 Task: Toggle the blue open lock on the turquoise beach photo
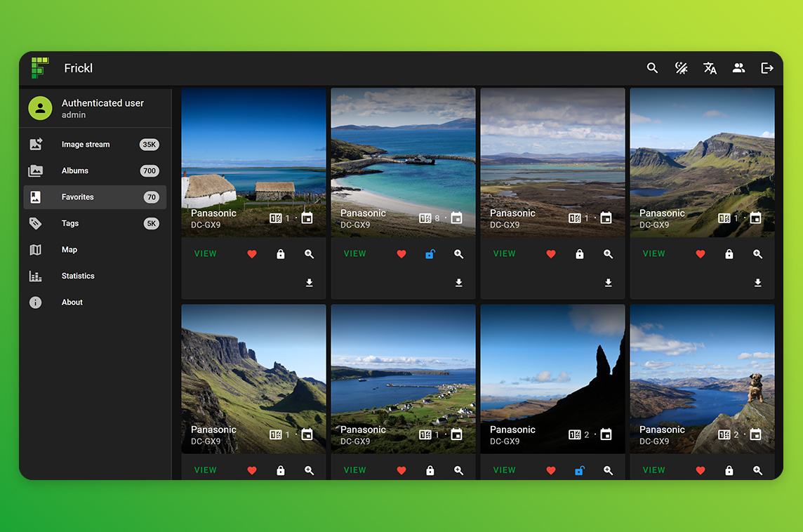[430, 254]
